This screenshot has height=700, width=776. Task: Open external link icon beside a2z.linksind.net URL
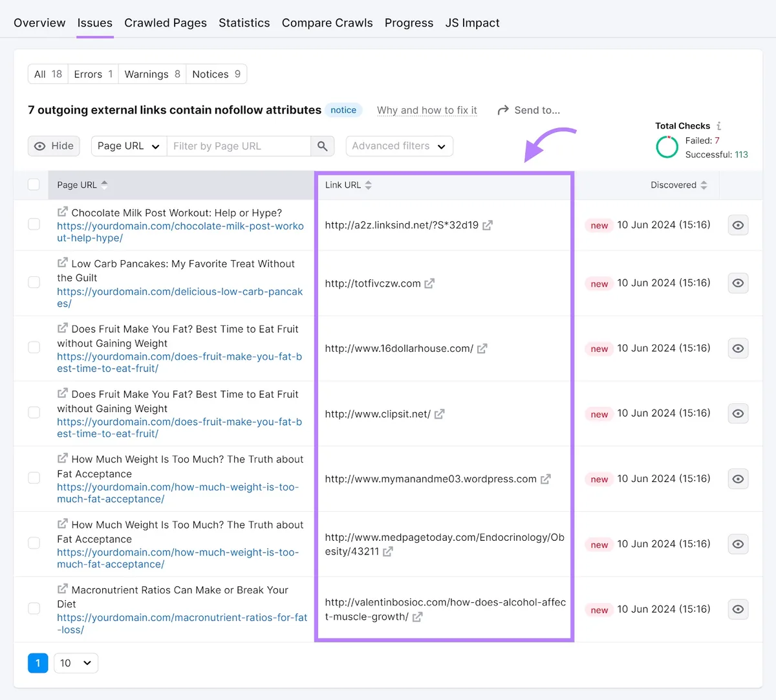pyautogui.click(x=488, y=225)
